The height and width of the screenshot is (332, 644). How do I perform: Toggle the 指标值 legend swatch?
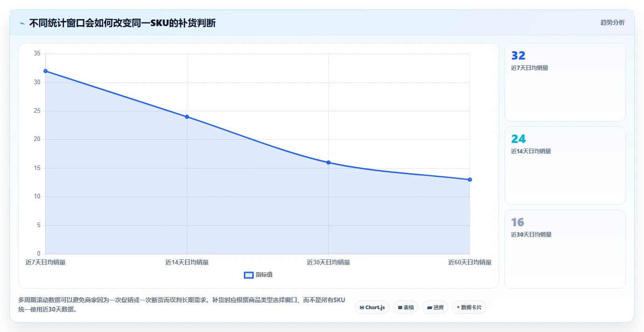(249, 275)
